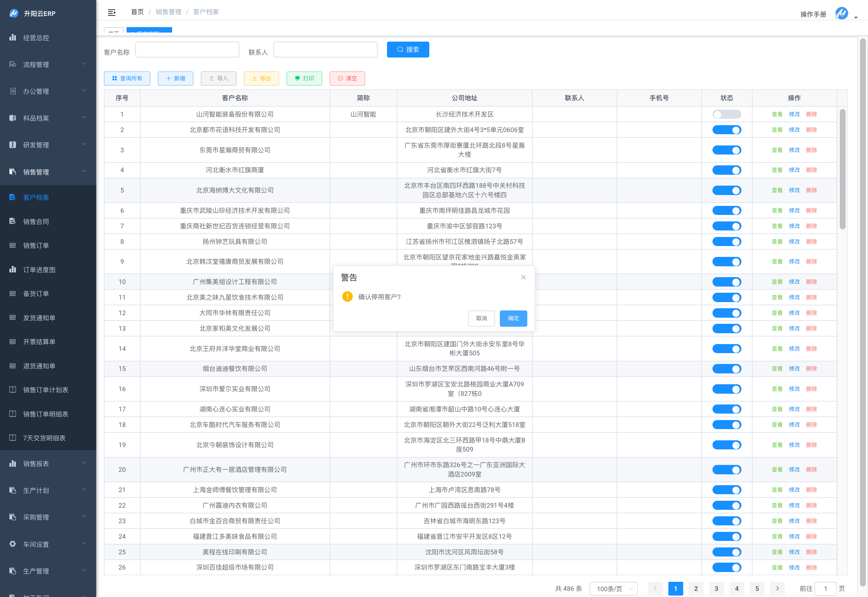Click 取消 button in warning dialog
Viewport: 868px width, 597px height.
pos(481,318)
